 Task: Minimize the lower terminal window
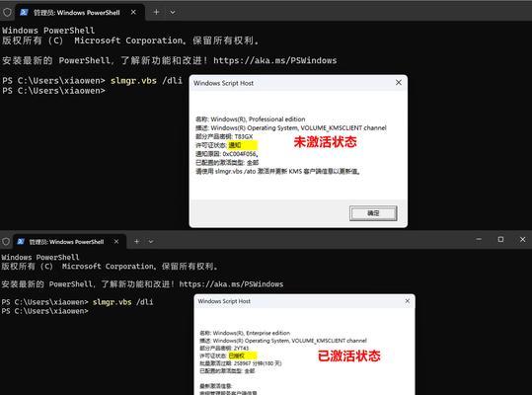479,240
